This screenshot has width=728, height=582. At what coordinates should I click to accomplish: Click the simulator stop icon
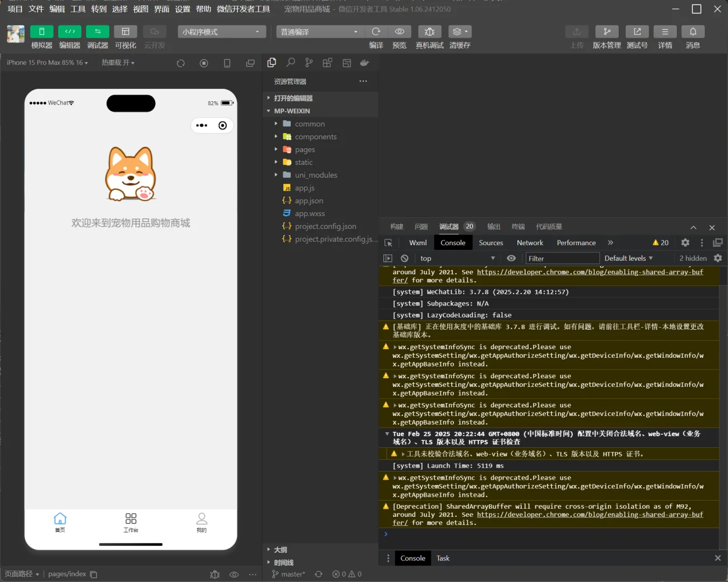pos(204,63)
